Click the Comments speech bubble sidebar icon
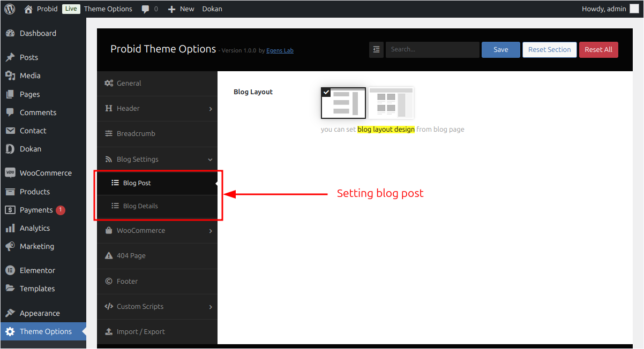 (10, 112)
